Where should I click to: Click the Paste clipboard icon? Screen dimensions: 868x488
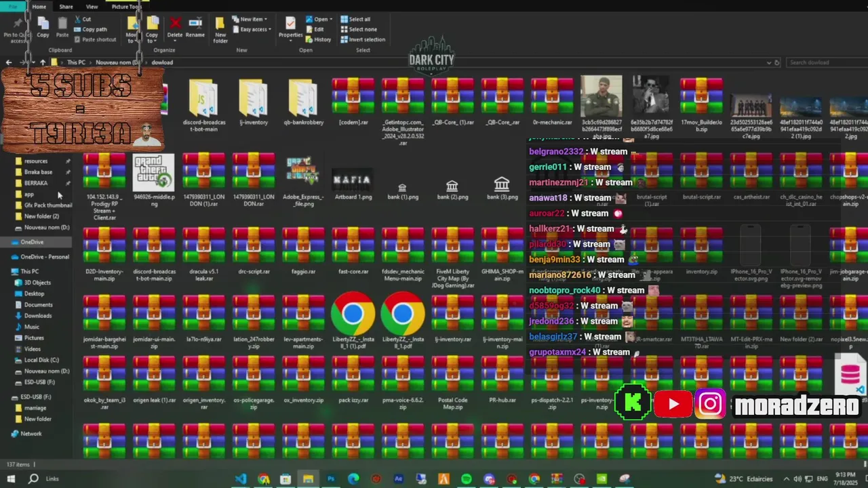pos(62,24)
